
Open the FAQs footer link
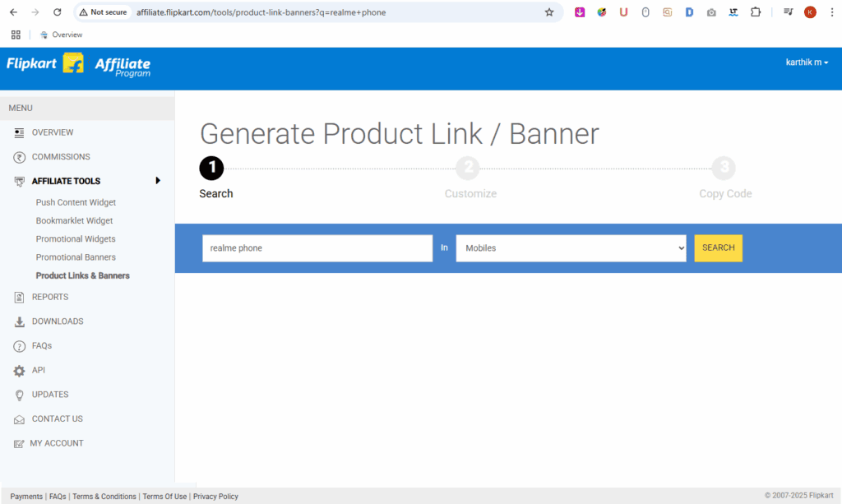[x=58, y=497]
